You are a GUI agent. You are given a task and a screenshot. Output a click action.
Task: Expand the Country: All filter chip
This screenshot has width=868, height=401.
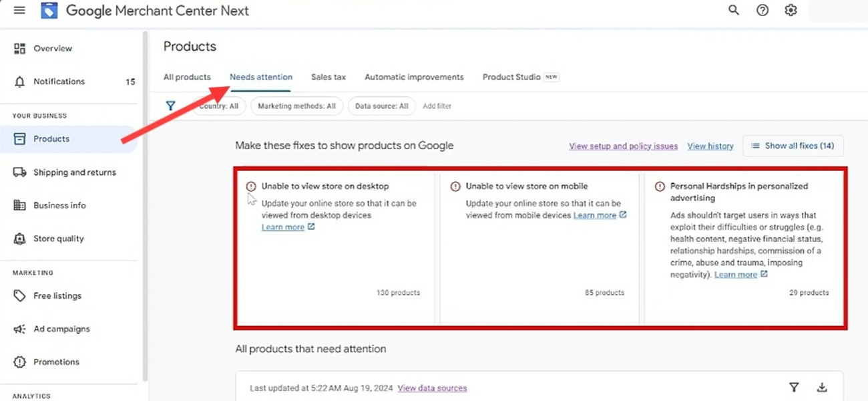220,106
